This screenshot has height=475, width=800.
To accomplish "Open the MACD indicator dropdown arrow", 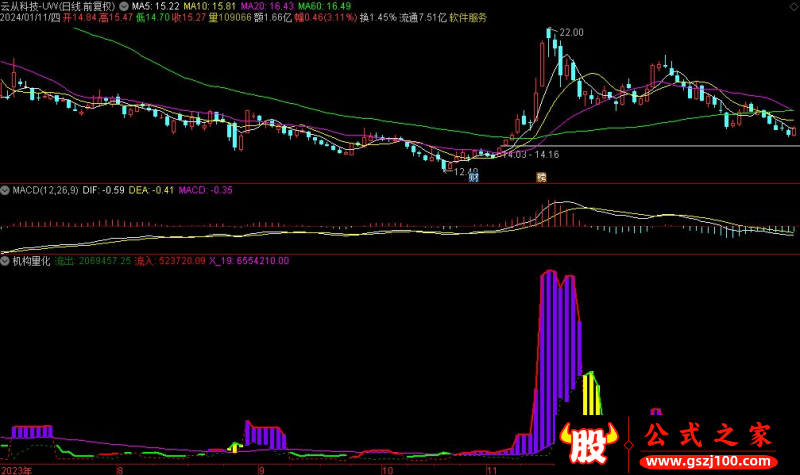I will tap(5, 190).
